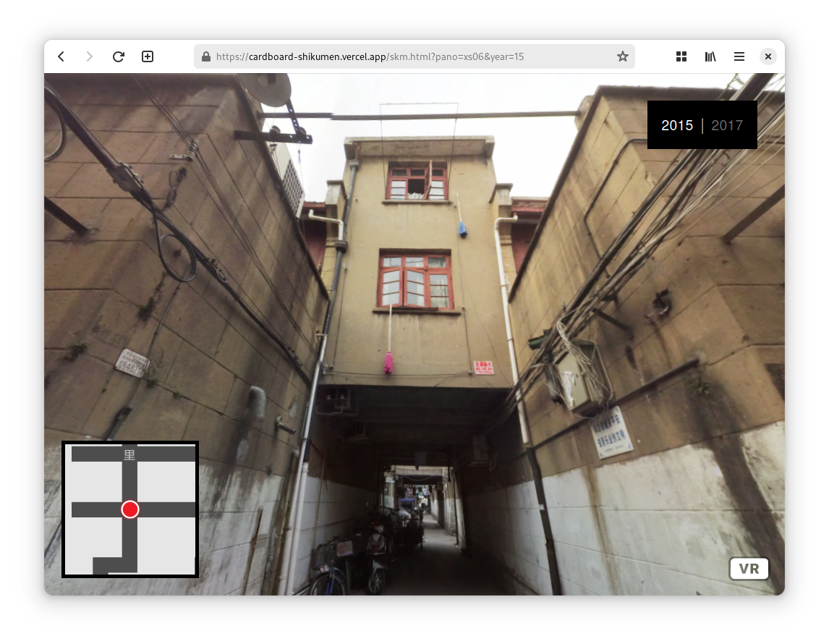Click the red-framed middle window on building
Image resolution: width=829 pixels, height=644 pixels.
tap(414, 280)
